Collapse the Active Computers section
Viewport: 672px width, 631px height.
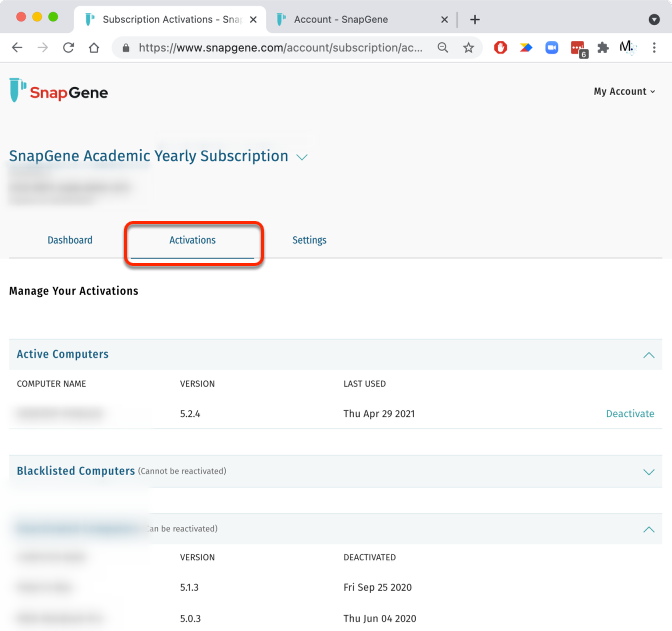648,355
